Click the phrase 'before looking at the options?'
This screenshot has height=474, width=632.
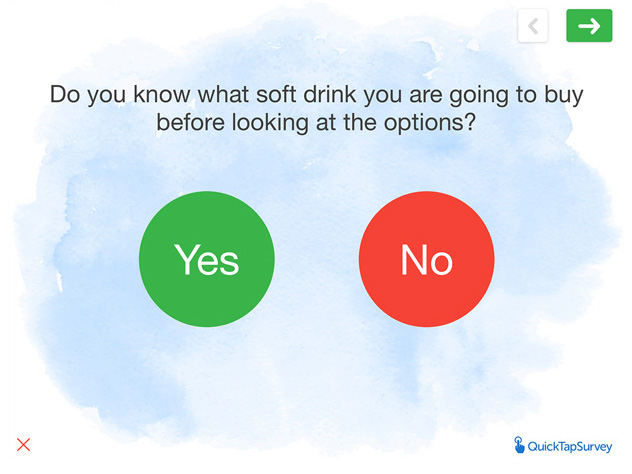point(316,122)
